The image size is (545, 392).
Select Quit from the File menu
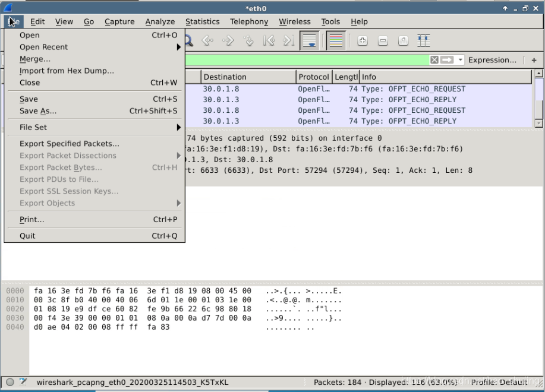click(94, 236)
